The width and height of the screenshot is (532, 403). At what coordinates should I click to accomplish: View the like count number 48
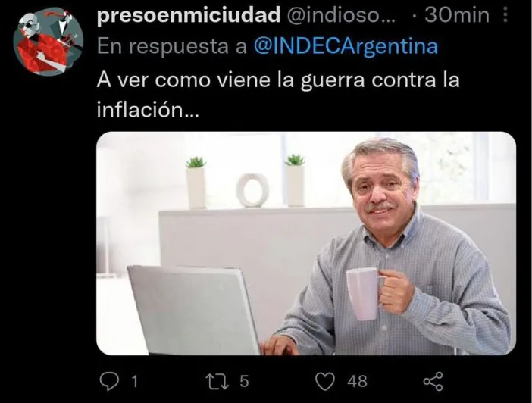pyautogui.click(x=357, y=381)
